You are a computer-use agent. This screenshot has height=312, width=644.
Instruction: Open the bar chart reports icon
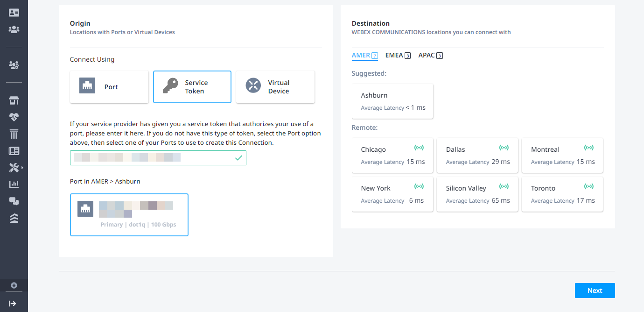click(14, 184)
